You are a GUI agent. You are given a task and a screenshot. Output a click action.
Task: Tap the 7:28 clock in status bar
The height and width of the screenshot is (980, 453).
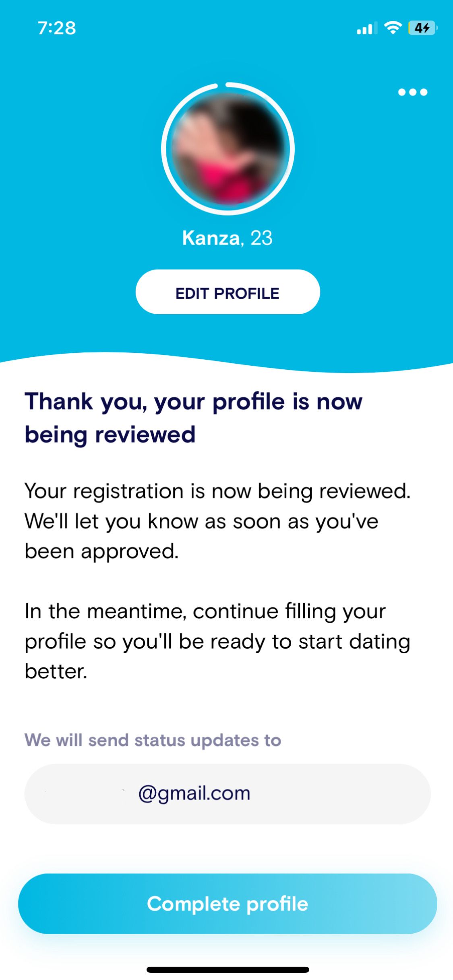(57, 28)
